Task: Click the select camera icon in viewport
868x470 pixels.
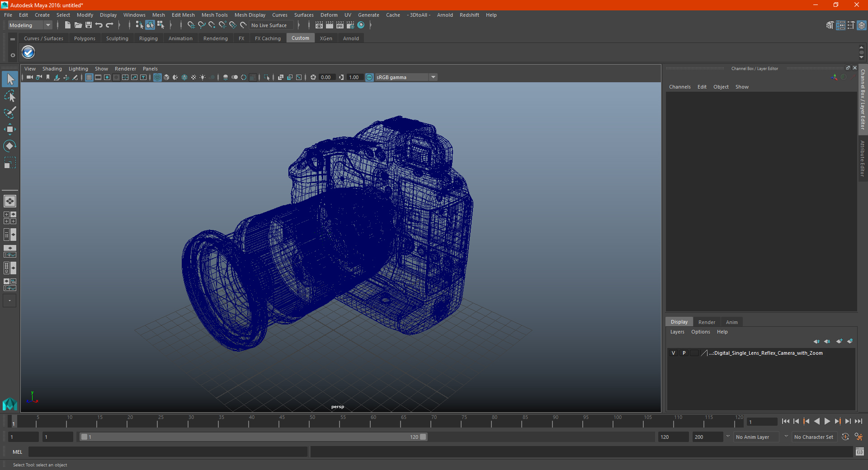Action: coord(30,77)
